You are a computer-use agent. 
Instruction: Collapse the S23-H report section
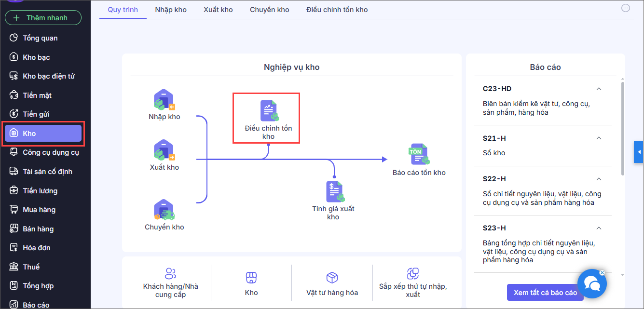pos(599,228)
